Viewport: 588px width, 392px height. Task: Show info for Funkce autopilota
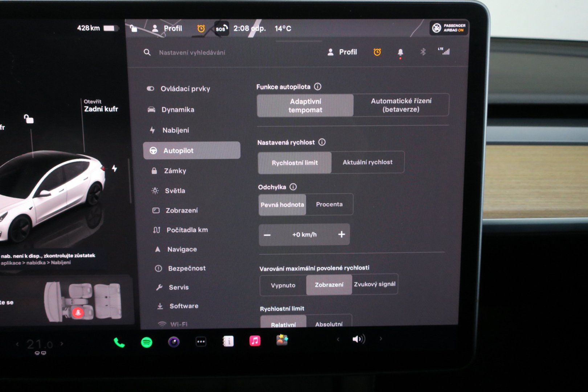tap(318, 86)
